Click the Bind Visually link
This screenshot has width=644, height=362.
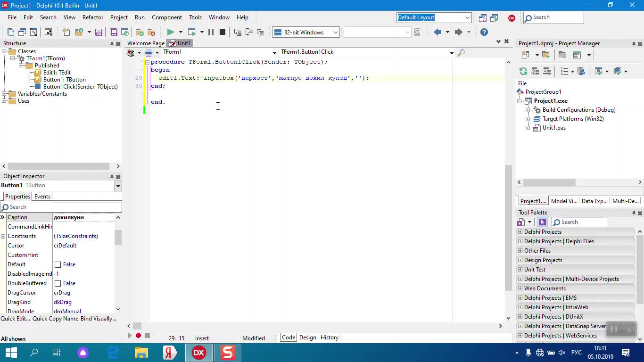point(99,319)
